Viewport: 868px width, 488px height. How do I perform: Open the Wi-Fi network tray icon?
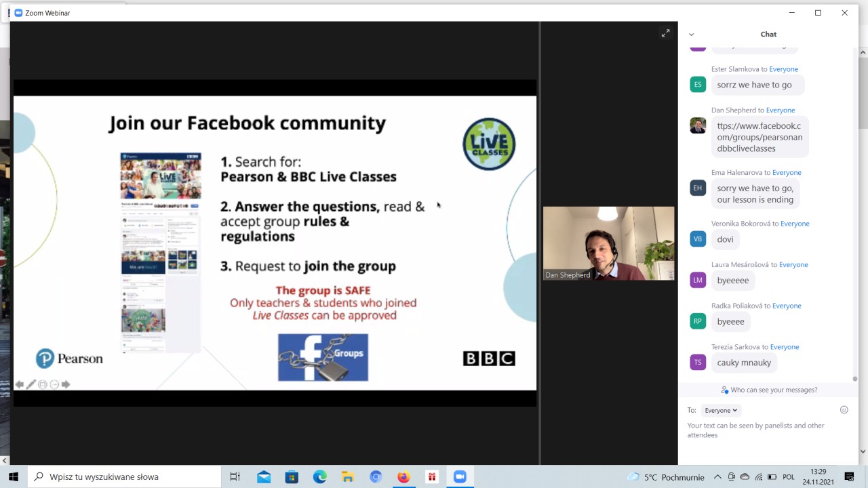(759, 477)
